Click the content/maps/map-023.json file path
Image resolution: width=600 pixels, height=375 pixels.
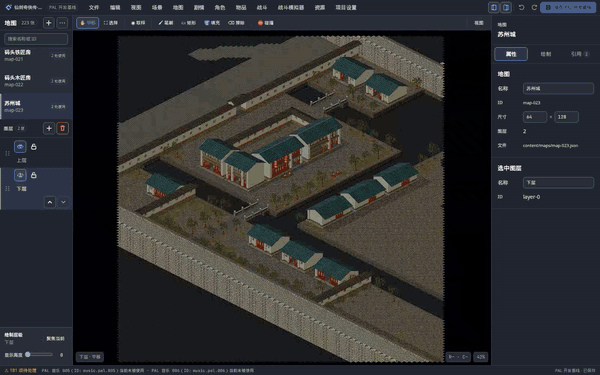click(x=550, y=145)
